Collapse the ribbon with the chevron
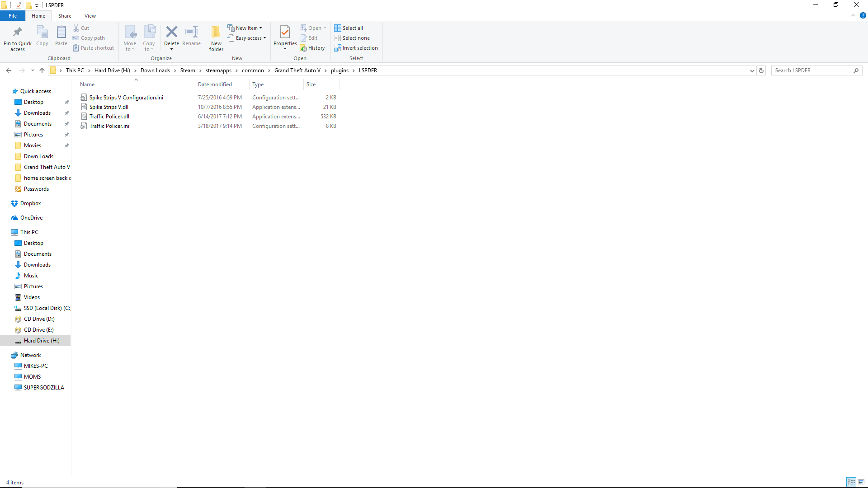Screen dimensions: 868x488 coord(853,15)
